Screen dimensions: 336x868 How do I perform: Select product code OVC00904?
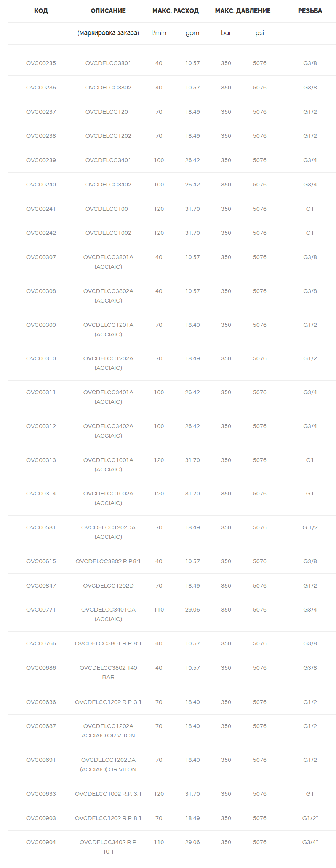pyautogui.click(x=41, y=842)
